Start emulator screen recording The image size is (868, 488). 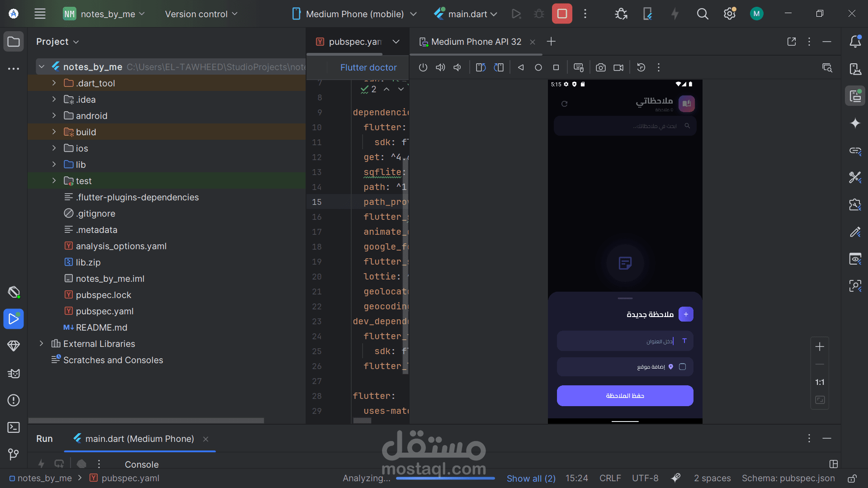point(618,67)
